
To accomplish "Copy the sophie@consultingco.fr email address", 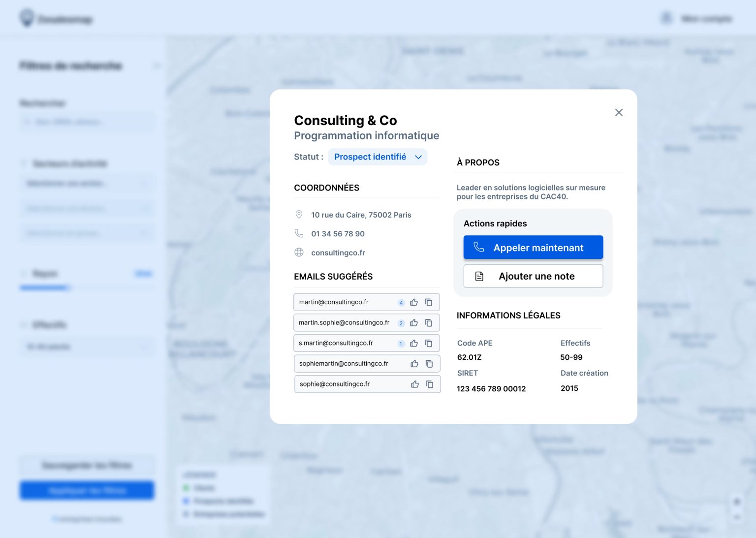I will tap(430, 384).
